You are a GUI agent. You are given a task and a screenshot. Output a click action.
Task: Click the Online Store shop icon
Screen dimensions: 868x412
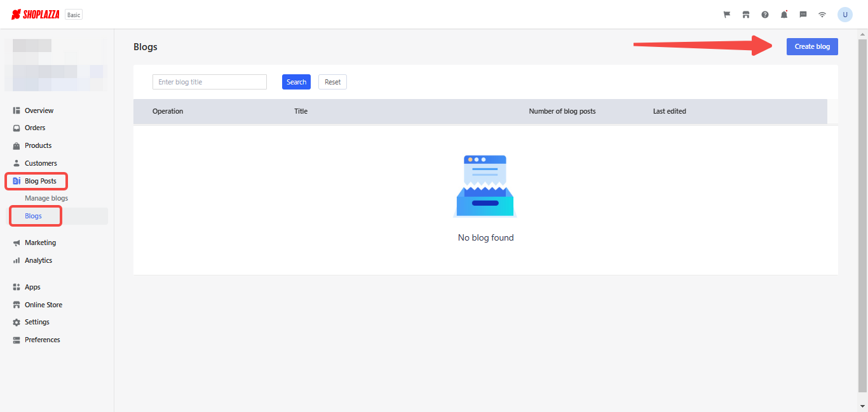tap(17, 305)
